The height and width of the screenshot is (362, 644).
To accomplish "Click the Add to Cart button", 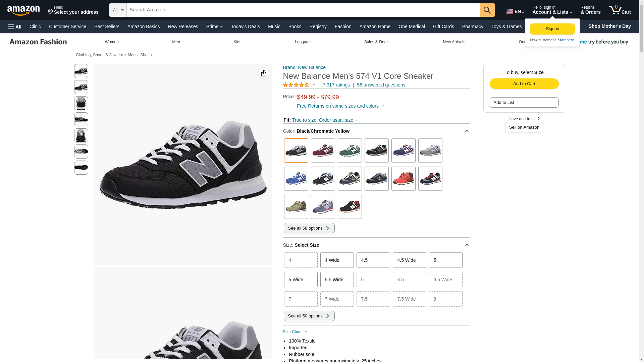I will pos(524,84).
